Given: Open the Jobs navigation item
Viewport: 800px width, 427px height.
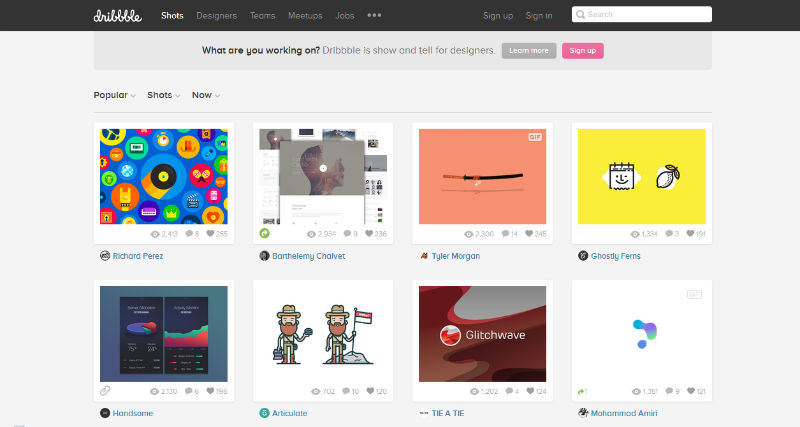Looking at the screenshot, I should pyautogui.click(x=345, y=15).
